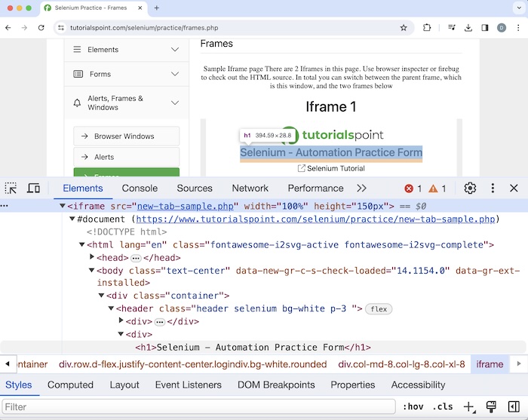This screenshot has height=420, width=528.
Task: Open the Properties tab
Action: (x=352, y=385)
